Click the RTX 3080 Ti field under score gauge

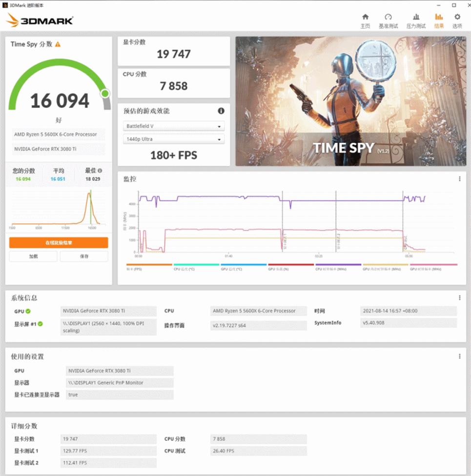click(59, 149)
